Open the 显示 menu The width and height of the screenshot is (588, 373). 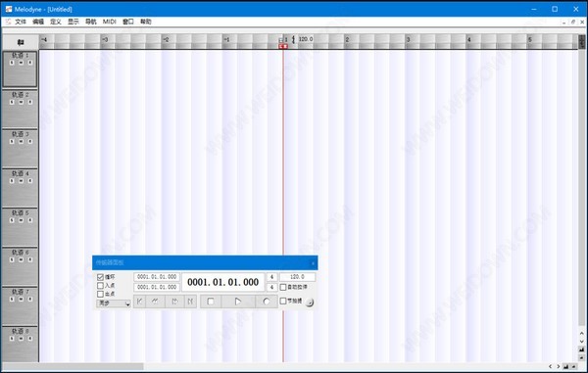pos(73,22)
